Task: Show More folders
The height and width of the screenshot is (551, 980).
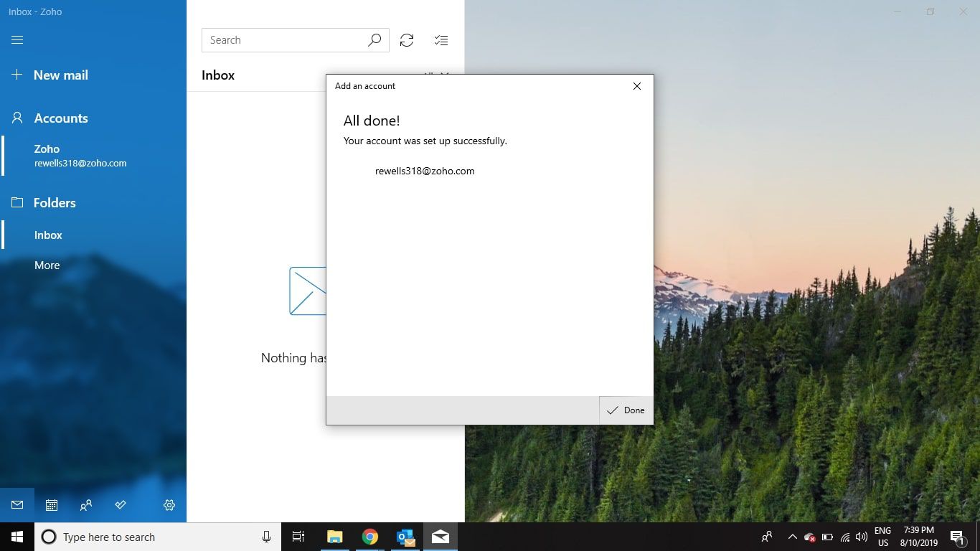Action: (47, 265)
